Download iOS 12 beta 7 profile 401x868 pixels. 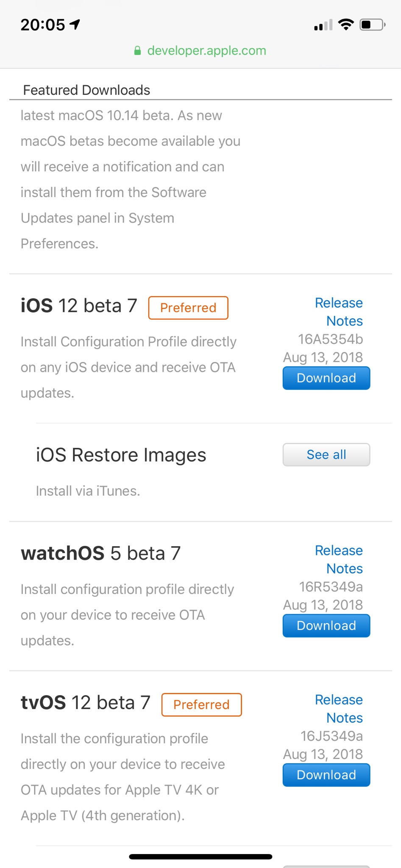326,378
